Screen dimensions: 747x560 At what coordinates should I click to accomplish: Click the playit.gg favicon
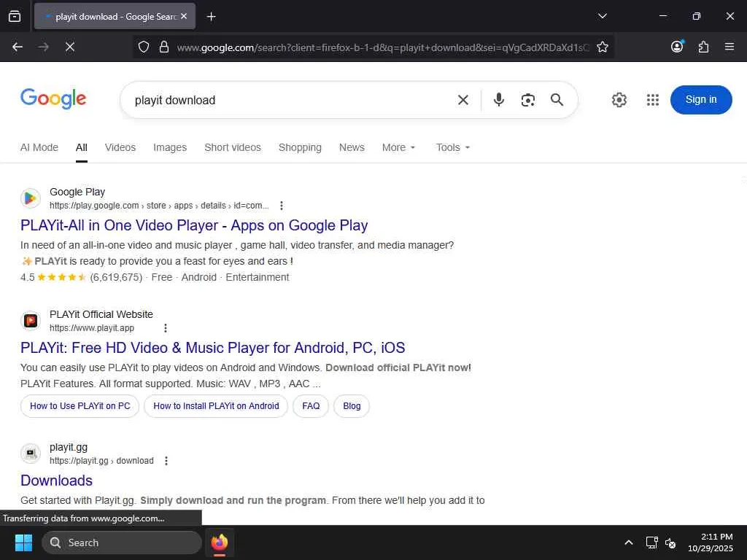coord(31,454)
